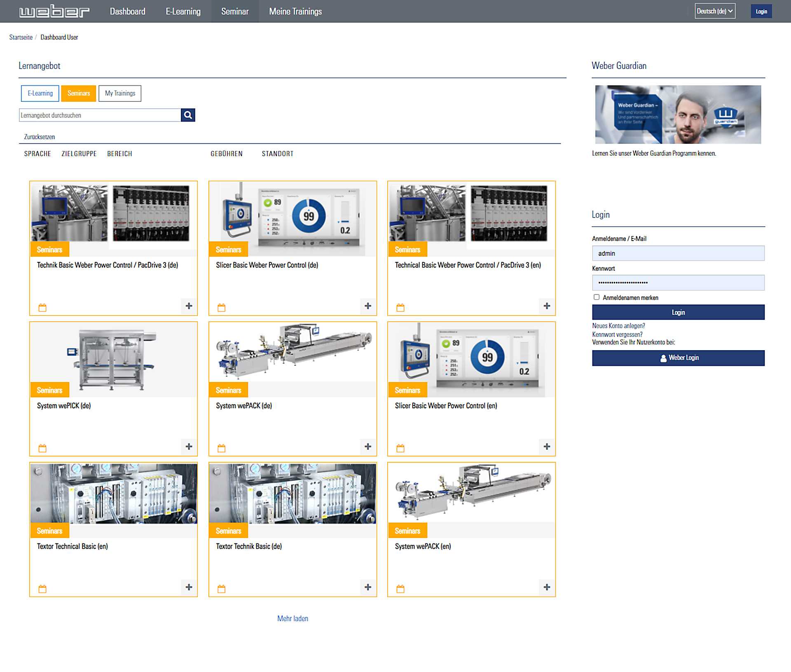Click plus icon on Textor Technical Basic (en) card
Viewport: 791px width, 672px height.
click(x=189, y=588)
